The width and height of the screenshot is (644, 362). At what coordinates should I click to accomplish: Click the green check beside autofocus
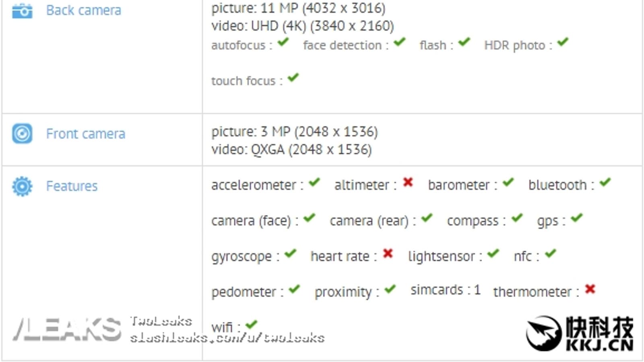coord(283,42)
